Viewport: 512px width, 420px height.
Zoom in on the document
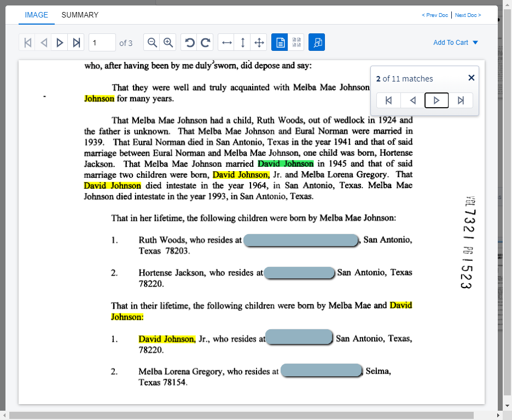[x=168, y=43]
